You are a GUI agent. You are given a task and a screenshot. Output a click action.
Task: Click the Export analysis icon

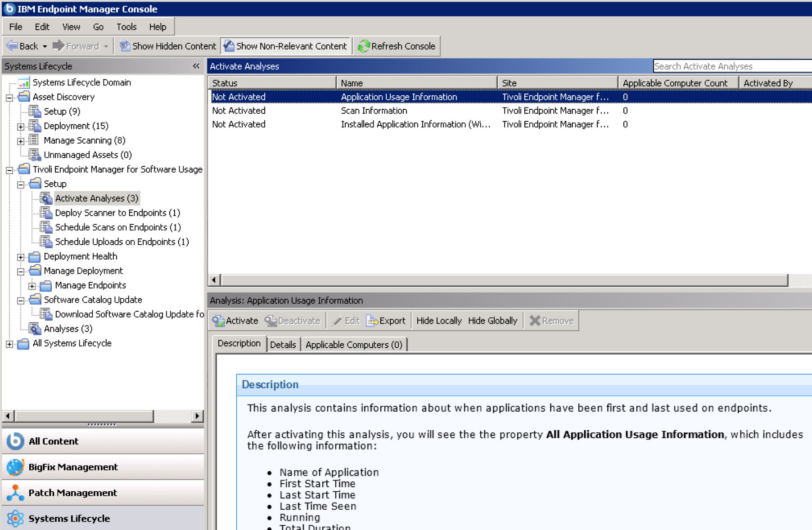372,321
